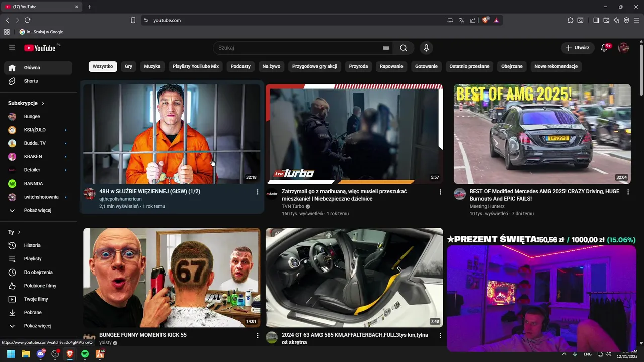Image resolution: width=644 pixels, height=362 pixels.
Task: Open options menu for TVN Turbo video
Action: point(440,192)
